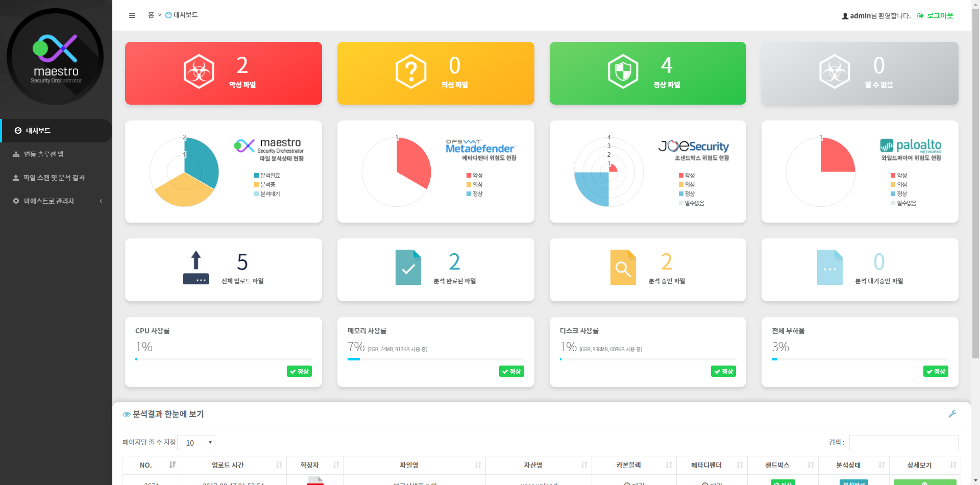Toggle 악성 legend in Metadefender chart
The height and width of the screenshot is (485, 980).
[477, 176]
